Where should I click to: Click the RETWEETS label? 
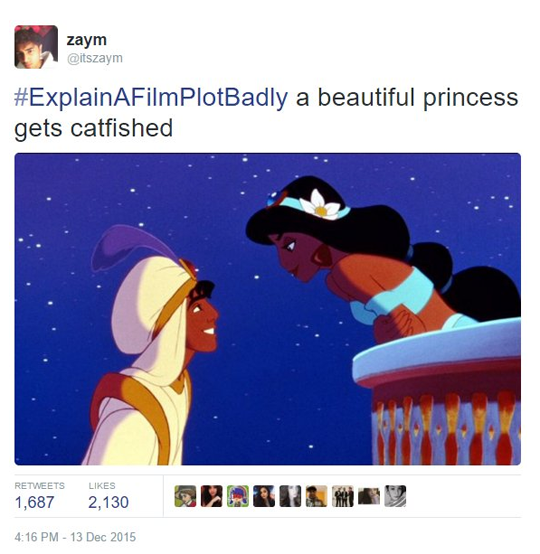click(x=40, y=486)
